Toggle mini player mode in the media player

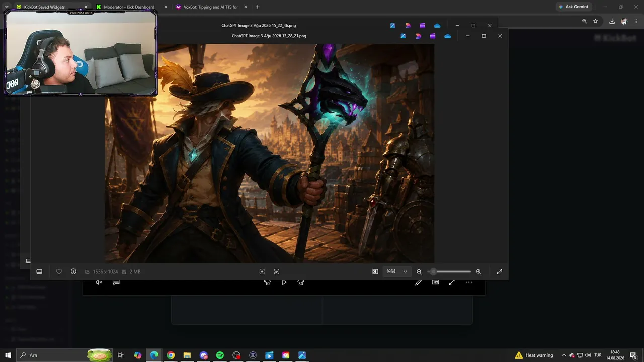click(x=436, y=282)
